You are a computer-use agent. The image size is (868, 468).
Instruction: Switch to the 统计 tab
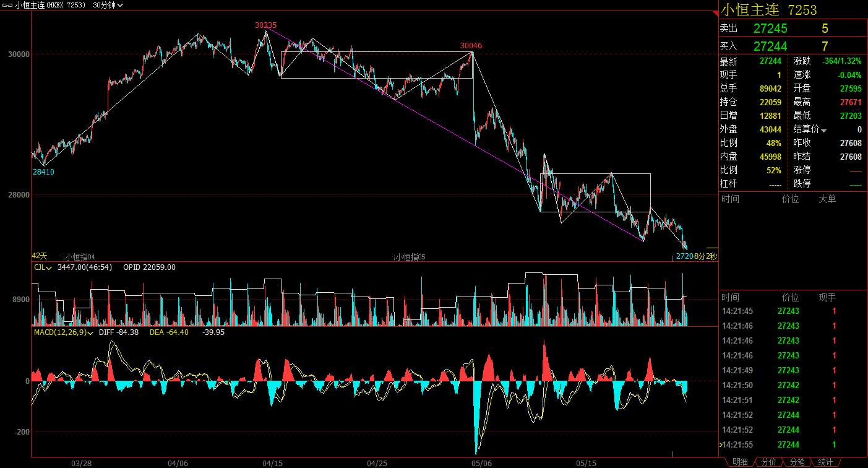pos(825,462)
